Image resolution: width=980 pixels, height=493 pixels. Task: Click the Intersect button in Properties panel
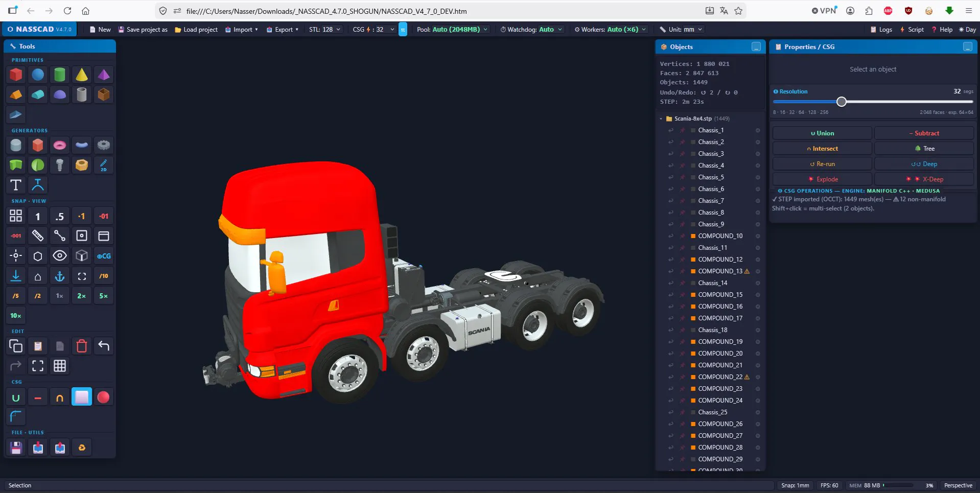[822, 149]
